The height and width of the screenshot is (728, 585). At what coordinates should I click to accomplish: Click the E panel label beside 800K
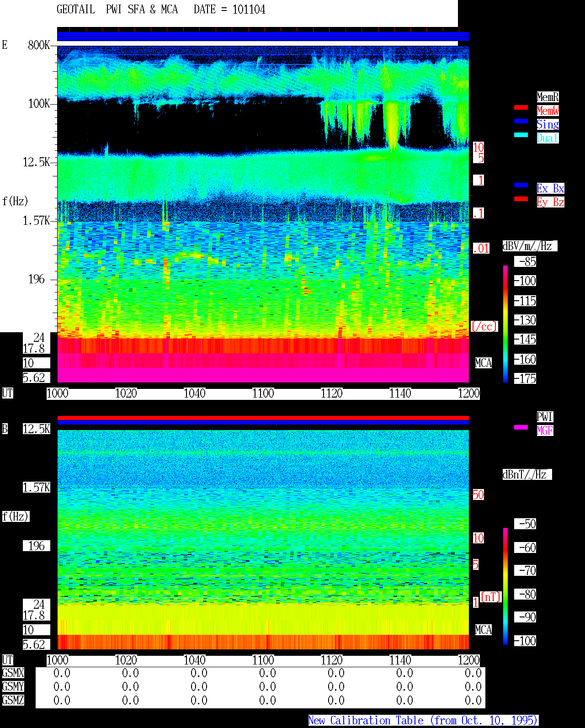(x=5, y=45)
